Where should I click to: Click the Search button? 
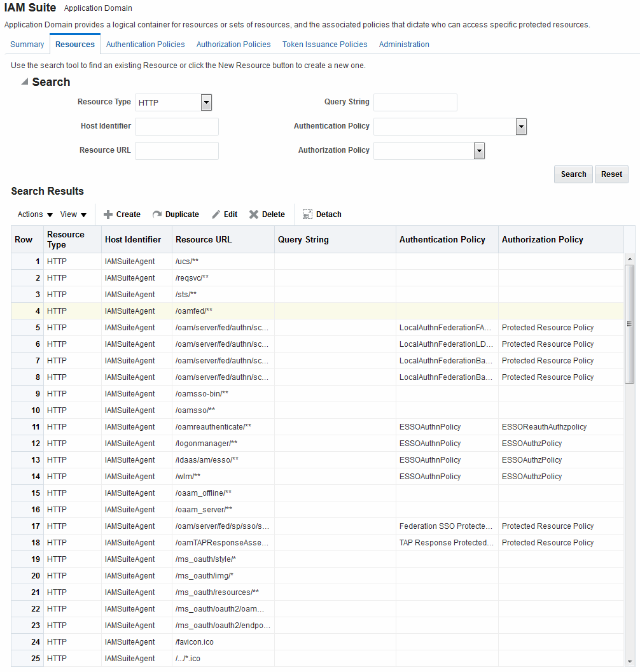573,174
